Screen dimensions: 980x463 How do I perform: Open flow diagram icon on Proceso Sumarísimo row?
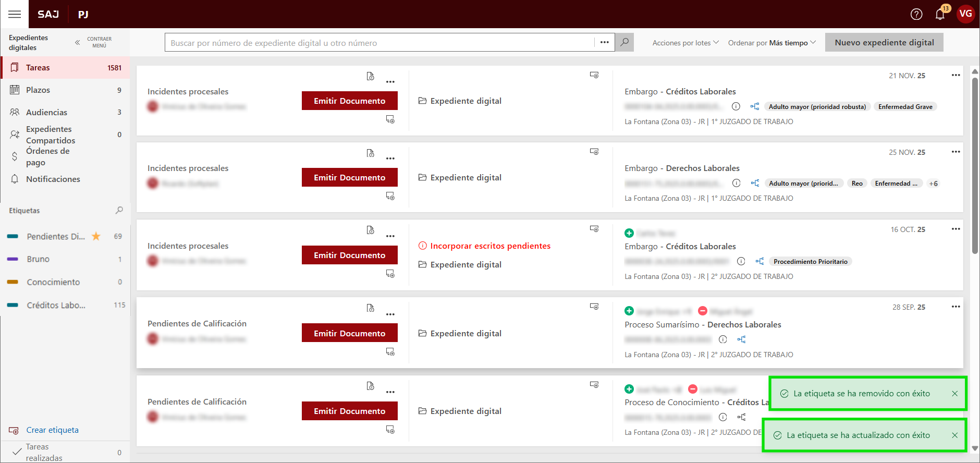tap(741, 339)
